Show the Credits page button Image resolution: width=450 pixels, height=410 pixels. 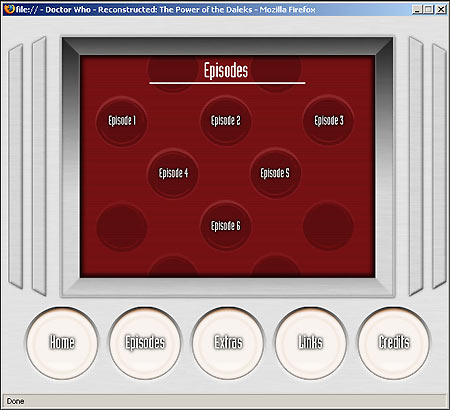[394, 343]
